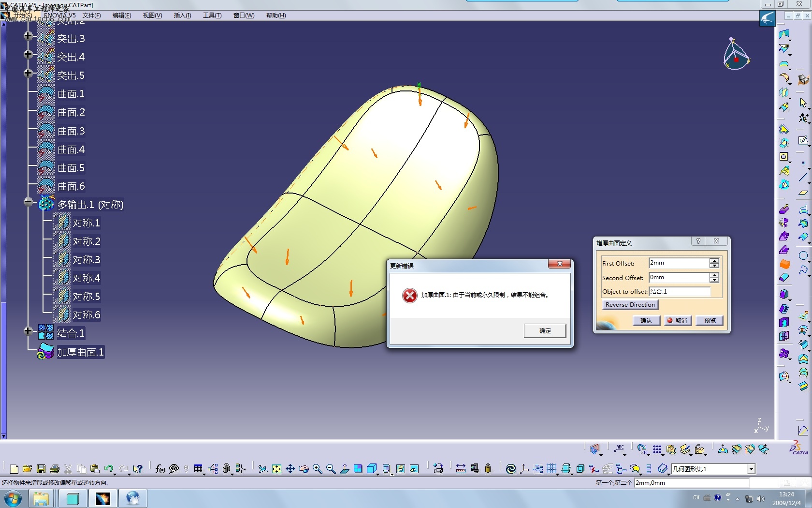Click the ABC text annotation icon
The image size is (812, 508).
(620, 449)
